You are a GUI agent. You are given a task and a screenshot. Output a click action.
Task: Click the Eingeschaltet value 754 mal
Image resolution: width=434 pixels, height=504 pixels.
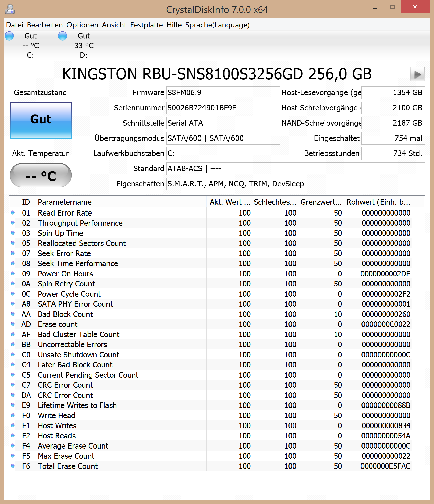tap(393, 138)
